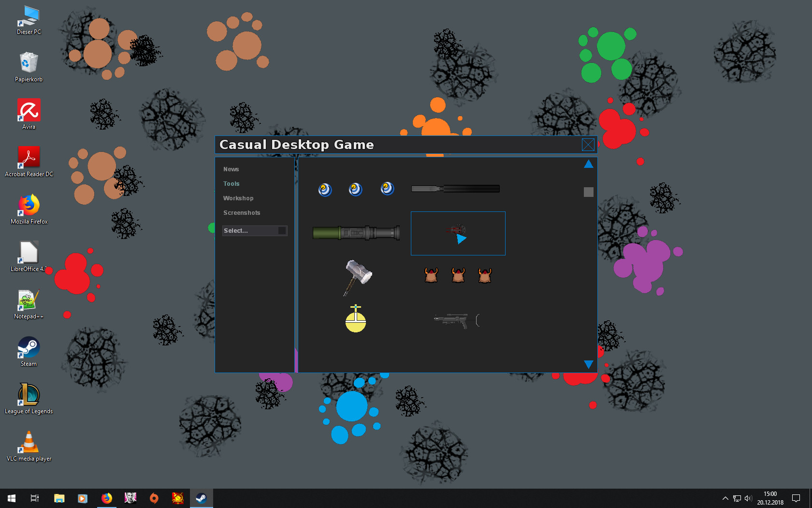View the Screenshots section
Screen dimensions: 812x508
[x=242, y=212]
